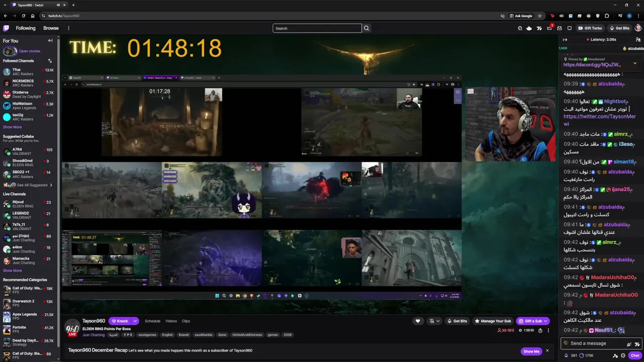Open stories avatar under For You
Image resolution: width=644 pixels, height=362 pixels.
[x=10, y=51]
